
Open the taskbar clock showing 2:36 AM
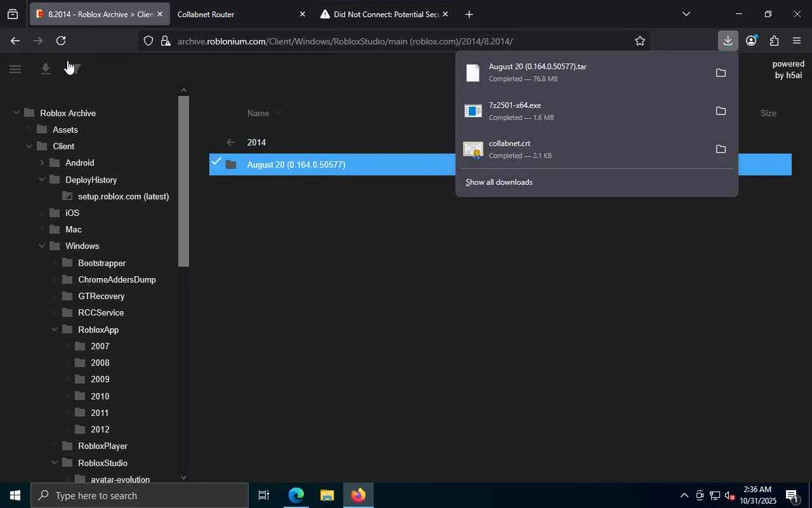point(757,495)
